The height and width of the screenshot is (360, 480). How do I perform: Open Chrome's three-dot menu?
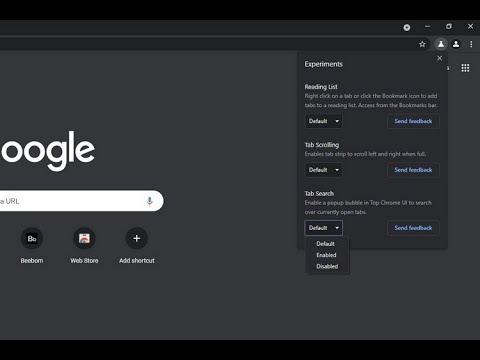pos(471,44)
